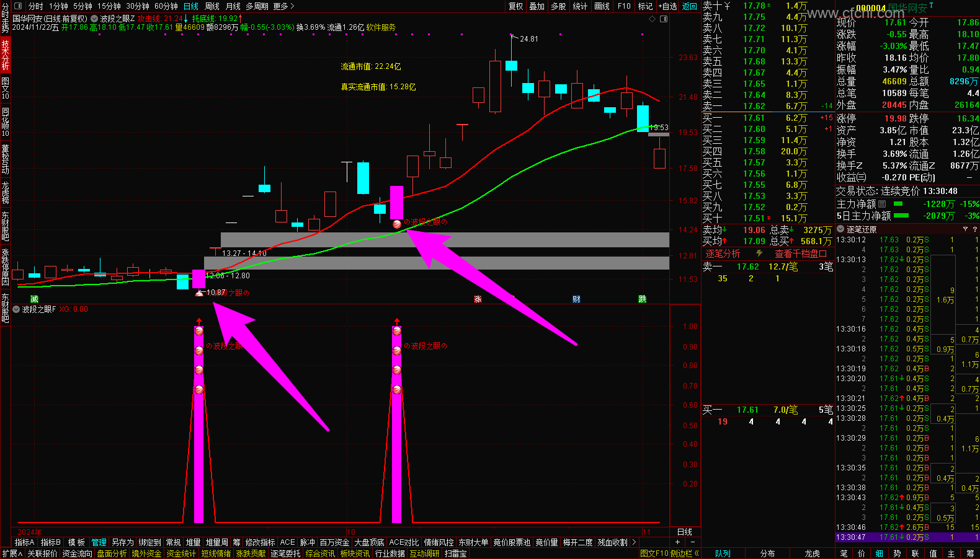Open 查看千档盘口 link
Screen dimensions: 980x559
(x=801, y=253)
